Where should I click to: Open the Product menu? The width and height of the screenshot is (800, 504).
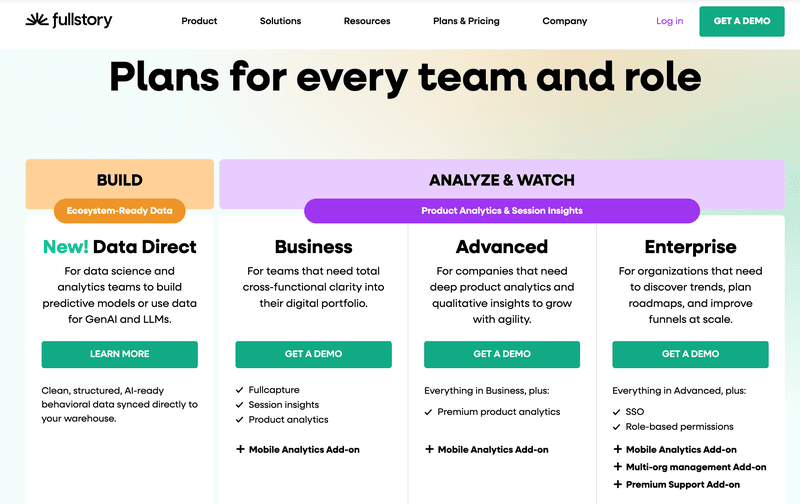pyautogui.click(x=199, y=21)
